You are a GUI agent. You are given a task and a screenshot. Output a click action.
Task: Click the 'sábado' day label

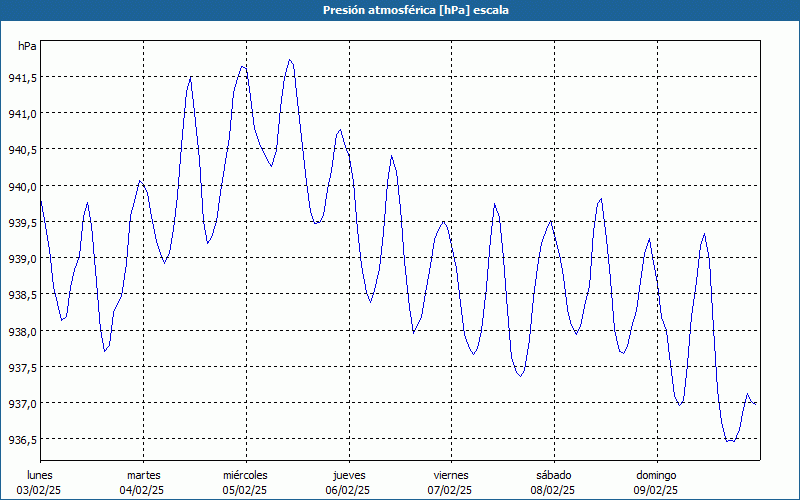pyautogui.click(x=554, y=475)
